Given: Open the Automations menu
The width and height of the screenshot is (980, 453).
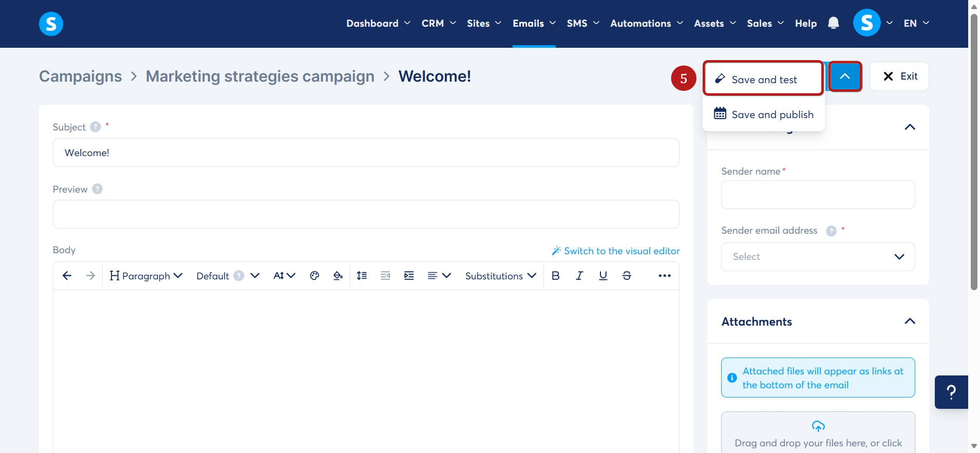Looking at the screenshot, I should (x=647, y=23).
